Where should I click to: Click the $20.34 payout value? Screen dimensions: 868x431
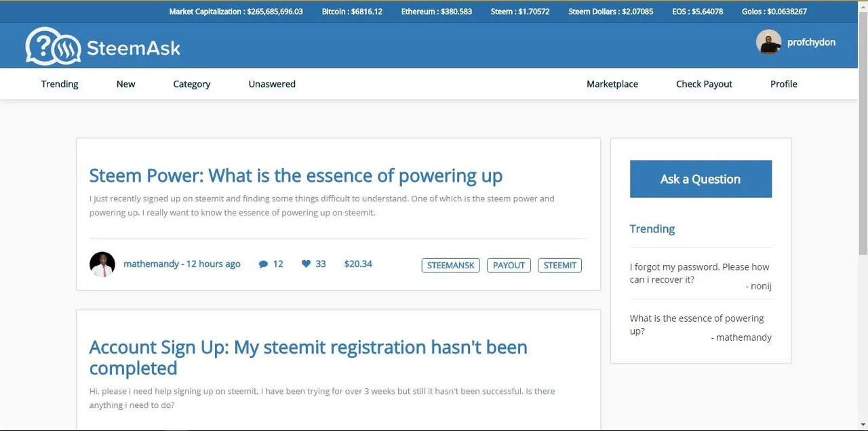(x=358, y=264)
